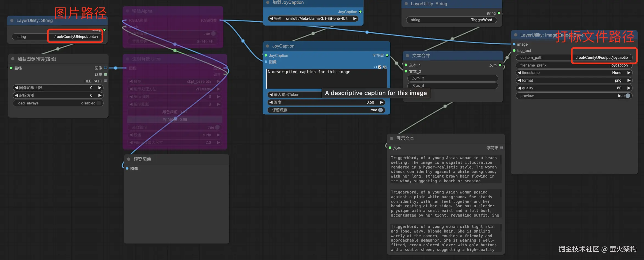Click the 图像 input slot on 预览图像 node

pyautogui.click(x=127, y=168)
